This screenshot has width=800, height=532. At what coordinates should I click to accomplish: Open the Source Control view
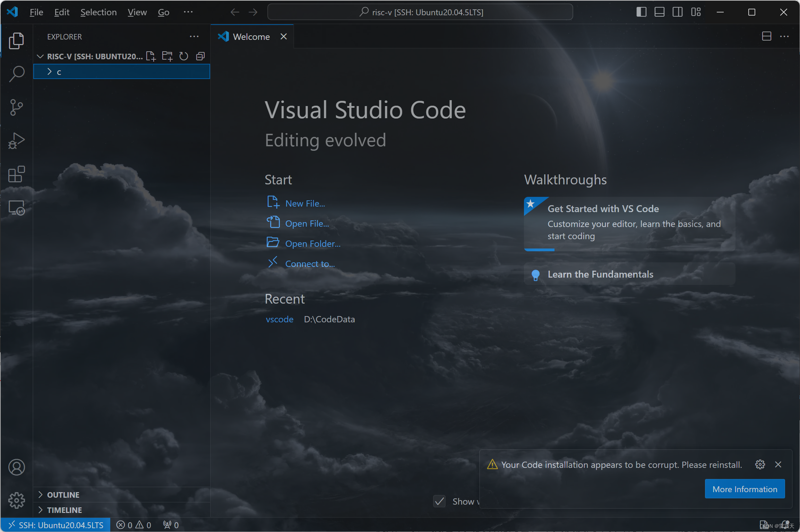[16, 107]
